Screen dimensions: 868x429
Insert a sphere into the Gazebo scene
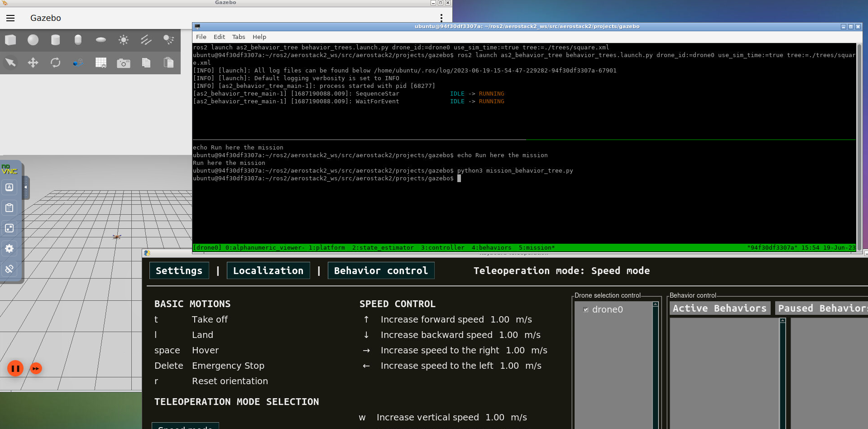click(x=33, y=40)
